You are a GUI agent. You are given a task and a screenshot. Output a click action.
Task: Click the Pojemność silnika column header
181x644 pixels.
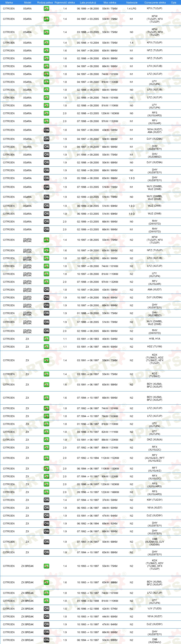65,3
